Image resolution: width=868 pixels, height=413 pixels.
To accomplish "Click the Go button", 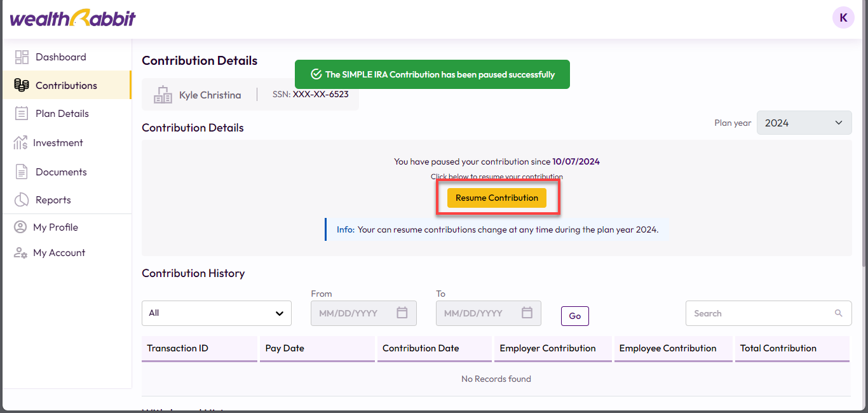I will [574, 316].
